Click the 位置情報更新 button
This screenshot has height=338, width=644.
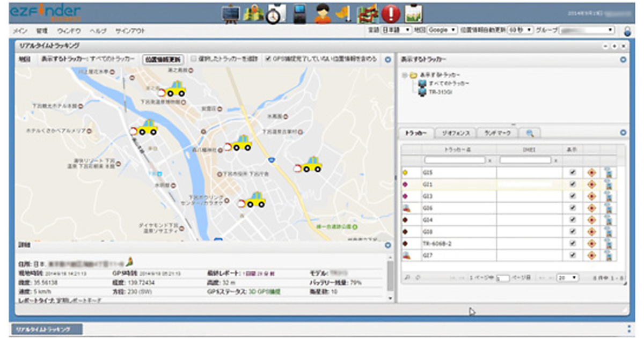pos(163,60)
